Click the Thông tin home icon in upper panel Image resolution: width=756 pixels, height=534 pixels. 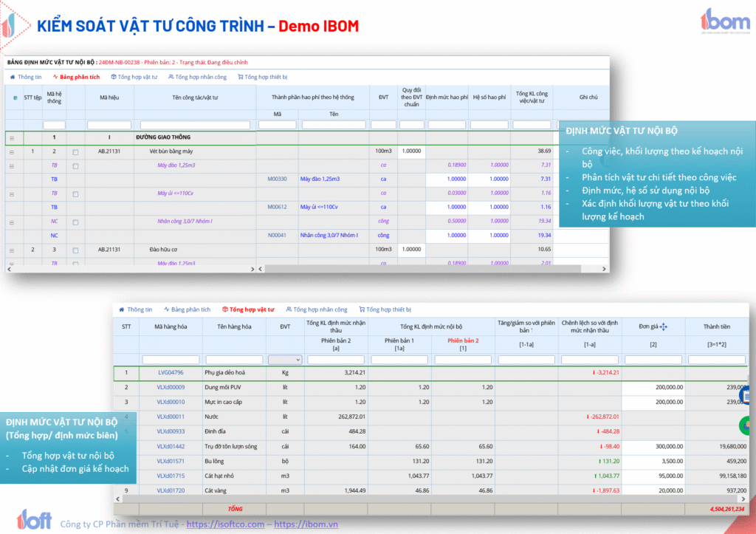click(13, 77)
